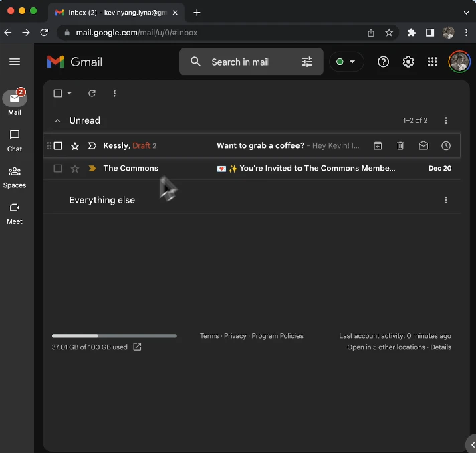Open the toolbar More options menu
Screen dimensions: 476x453
[x=114, y=93]
